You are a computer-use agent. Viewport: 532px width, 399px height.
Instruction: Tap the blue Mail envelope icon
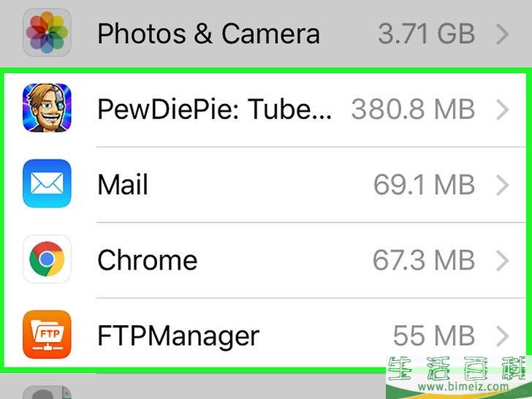pos(47,183)
